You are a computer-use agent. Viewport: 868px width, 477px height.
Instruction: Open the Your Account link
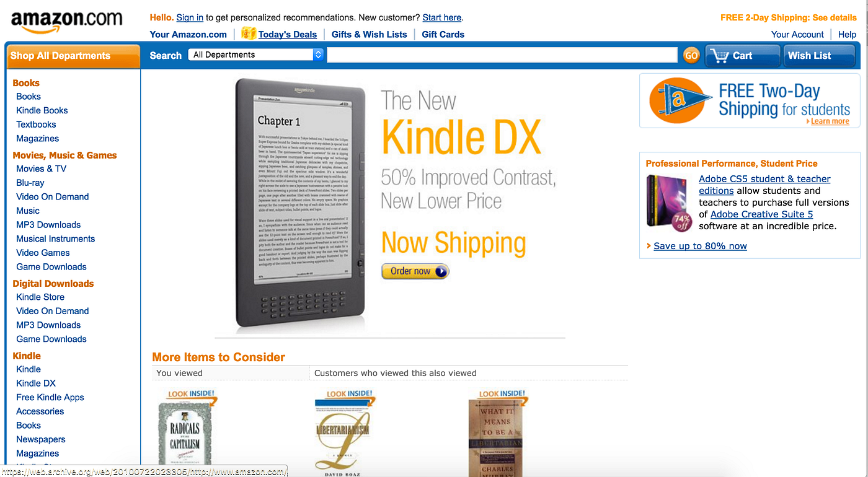click(x=797, y=34)
